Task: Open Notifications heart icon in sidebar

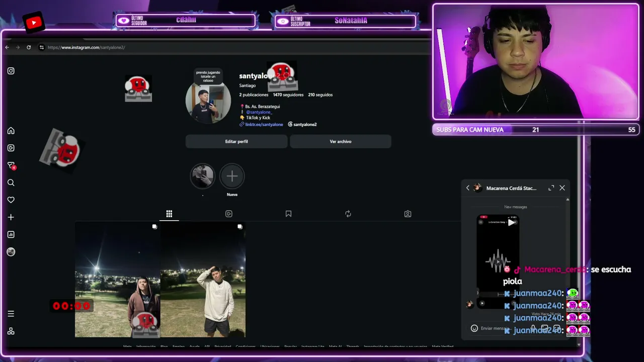Action: pos(11,200)
